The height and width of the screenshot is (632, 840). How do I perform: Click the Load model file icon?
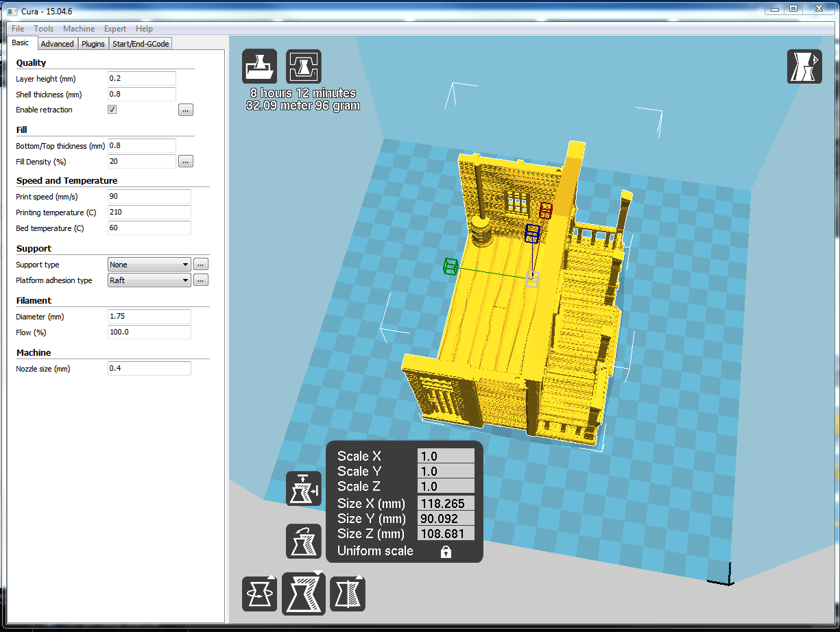[x=260, y=66]
